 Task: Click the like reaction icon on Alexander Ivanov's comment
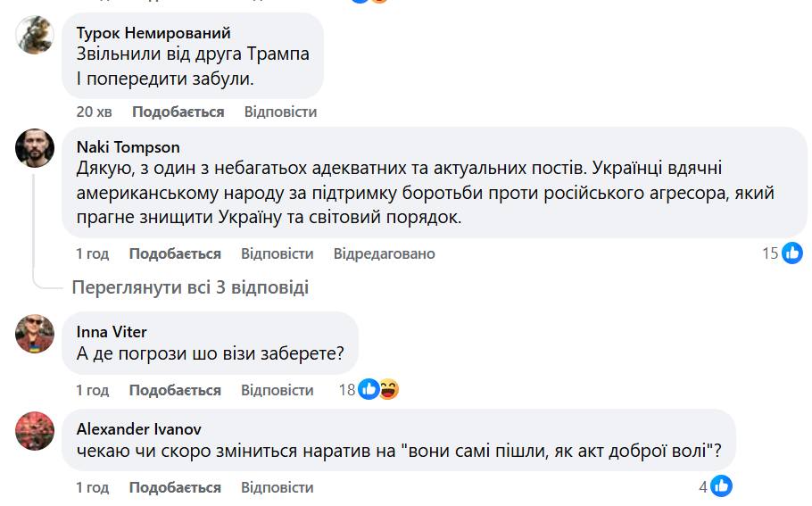tap(721, 487)
